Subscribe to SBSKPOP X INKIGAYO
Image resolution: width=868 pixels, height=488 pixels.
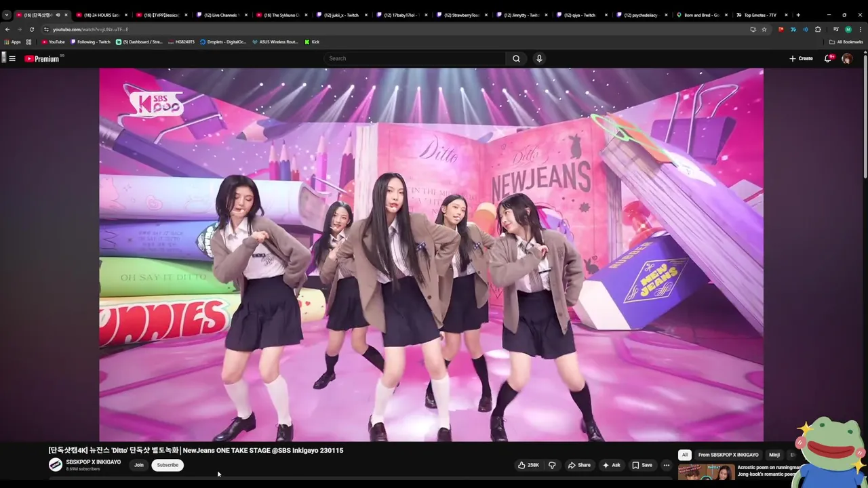click(x=167, y=465)
